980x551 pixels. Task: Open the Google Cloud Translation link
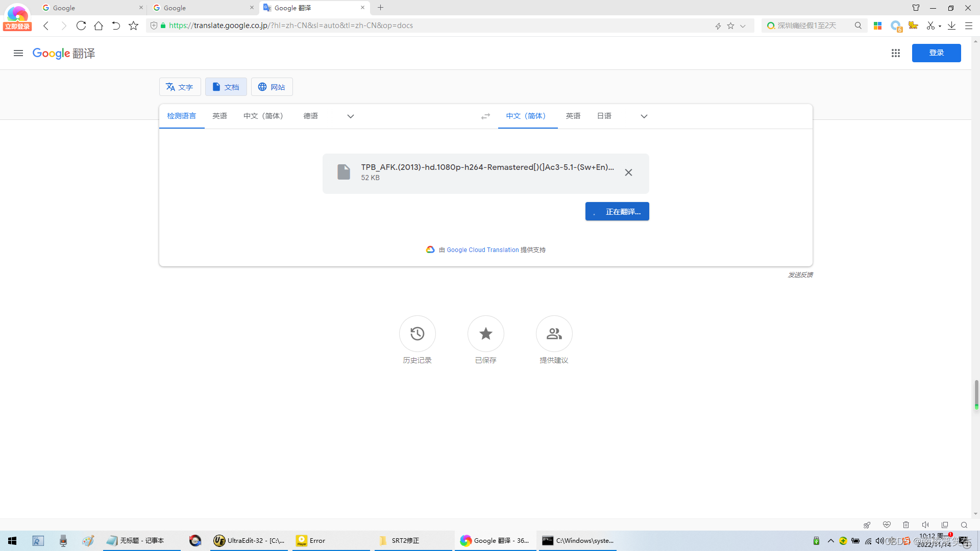pos(482,250)
